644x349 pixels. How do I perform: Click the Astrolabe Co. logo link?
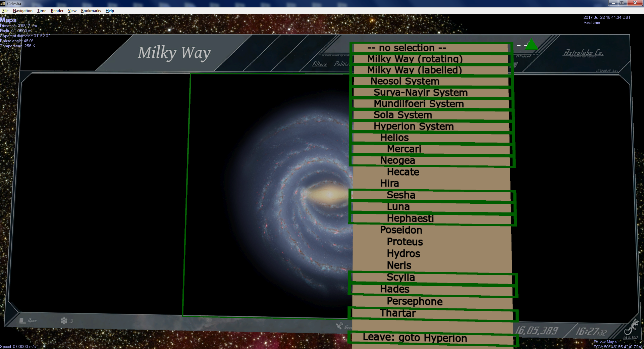click(583, 53)
